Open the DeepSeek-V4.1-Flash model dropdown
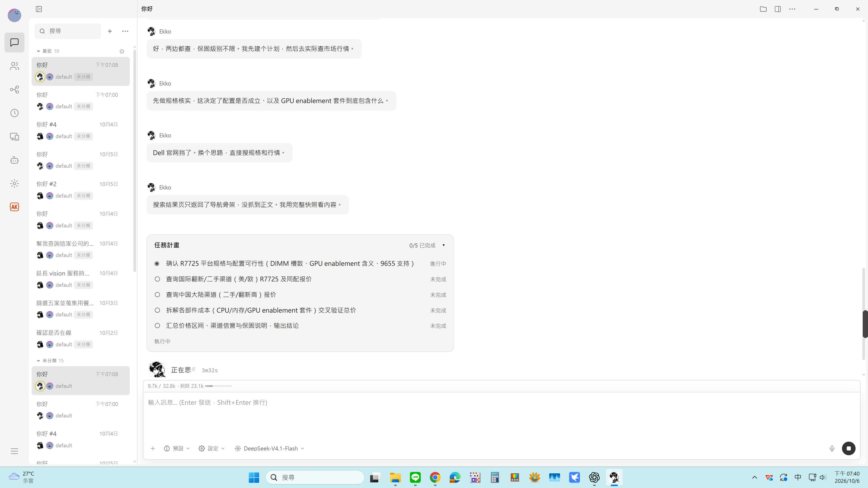 pyautogui.click(x=270, y=448)
